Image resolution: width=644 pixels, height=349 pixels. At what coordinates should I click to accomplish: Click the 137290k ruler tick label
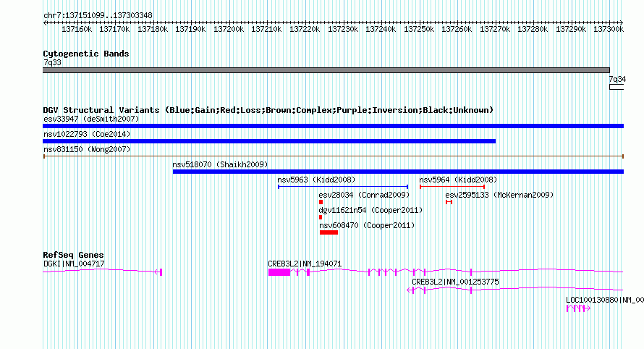(571, 29)
